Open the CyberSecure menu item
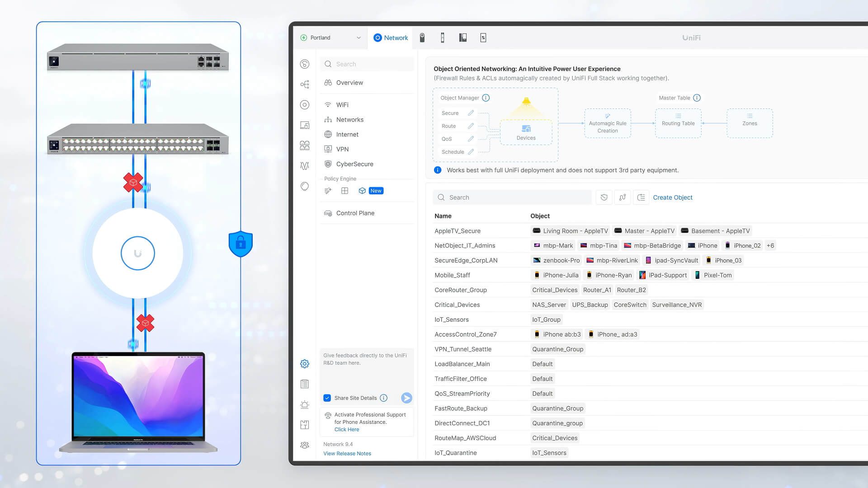Screen dimensions: 868x488 (354, 164)
